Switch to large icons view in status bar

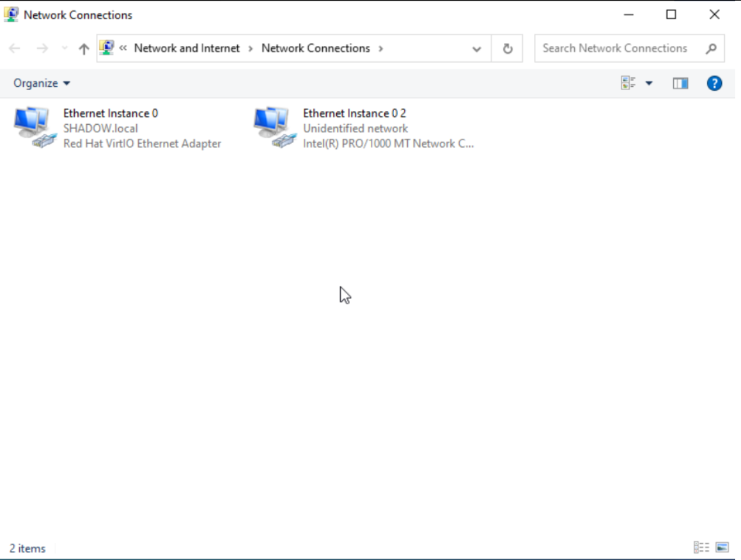(x=722, y=547)
